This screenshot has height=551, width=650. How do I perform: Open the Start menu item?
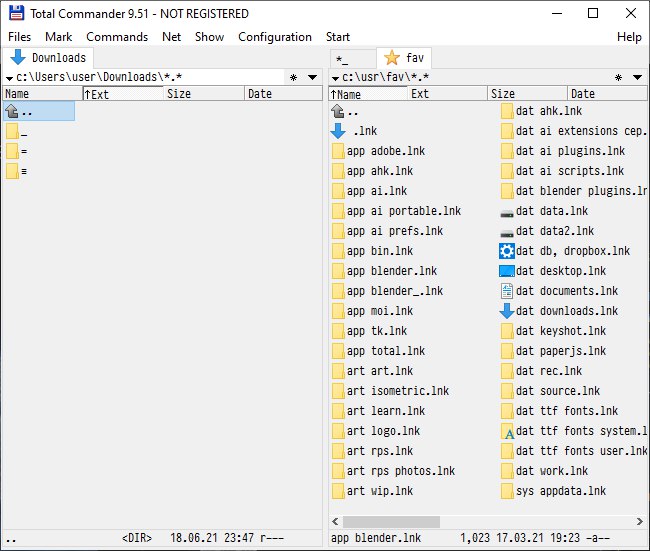(338, 37)
